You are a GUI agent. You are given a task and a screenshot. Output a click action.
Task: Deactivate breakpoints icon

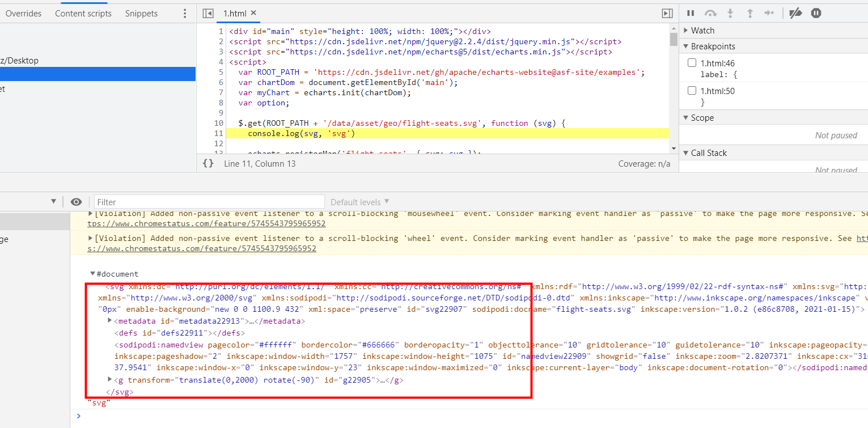coord(796,13)
